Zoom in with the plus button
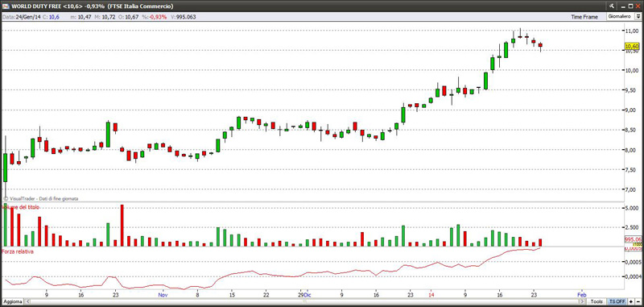The image size is (644, 307). pyautogui.click(x=631, y=301)
